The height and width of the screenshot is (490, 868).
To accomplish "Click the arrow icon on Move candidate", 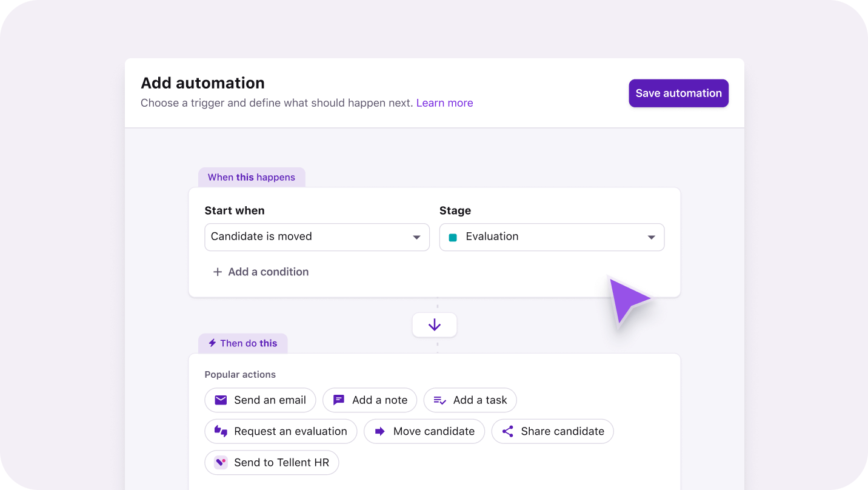I will pyautogui.click(x=379, y=431).
